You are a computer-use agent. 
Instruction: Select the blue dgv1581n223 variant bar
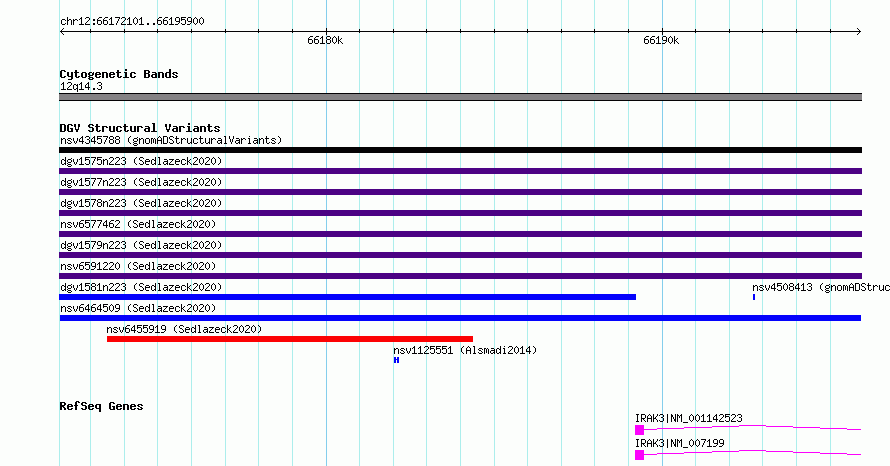pos(347,297)
